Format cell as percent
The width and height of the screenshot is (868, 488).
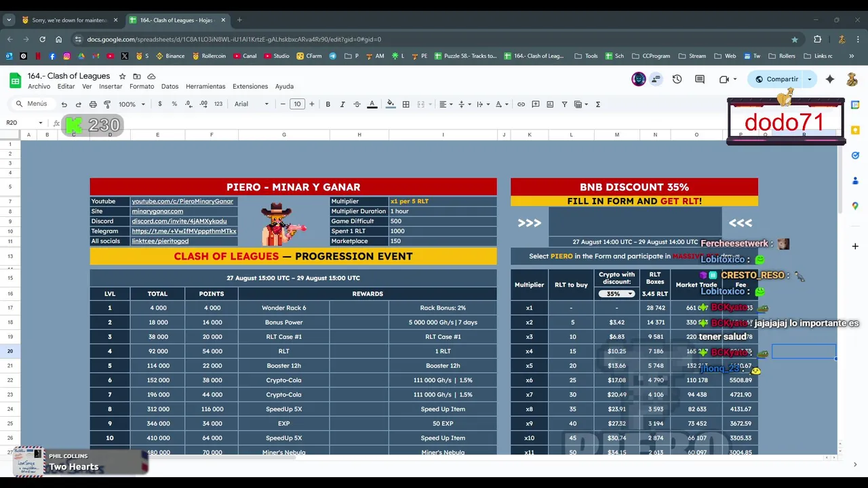point(174,104)
